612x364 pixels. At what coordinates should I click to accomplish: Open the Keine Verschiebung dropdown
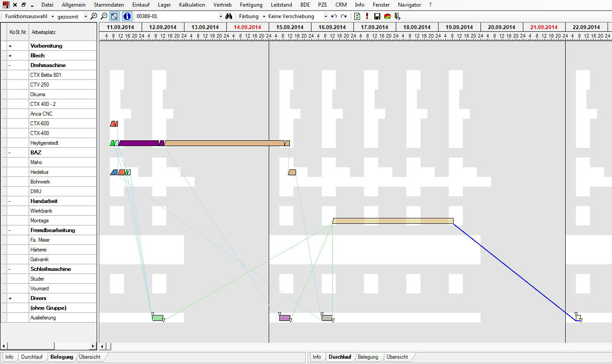[x=325, y=16]
